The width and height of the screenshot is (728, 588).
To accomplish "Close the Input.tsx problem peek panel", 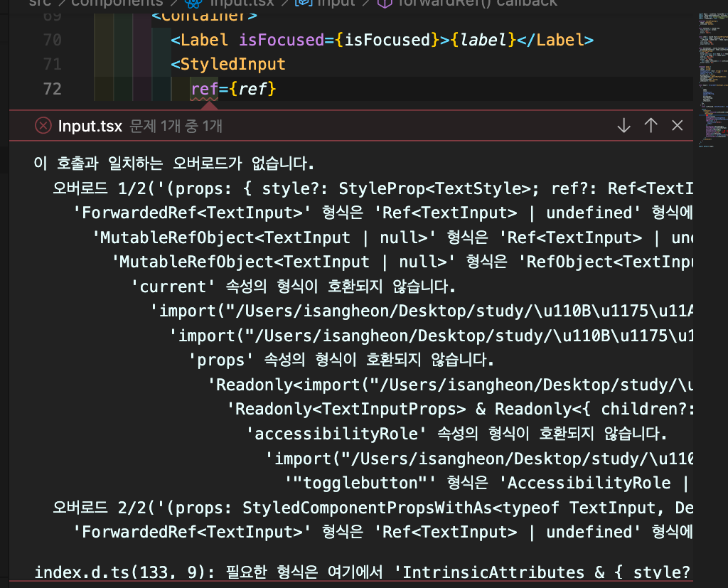I will click(x=678, y=125).
